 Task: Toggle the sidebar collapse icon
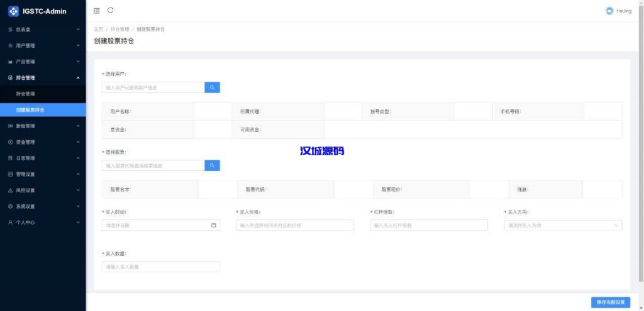[96, 11]
